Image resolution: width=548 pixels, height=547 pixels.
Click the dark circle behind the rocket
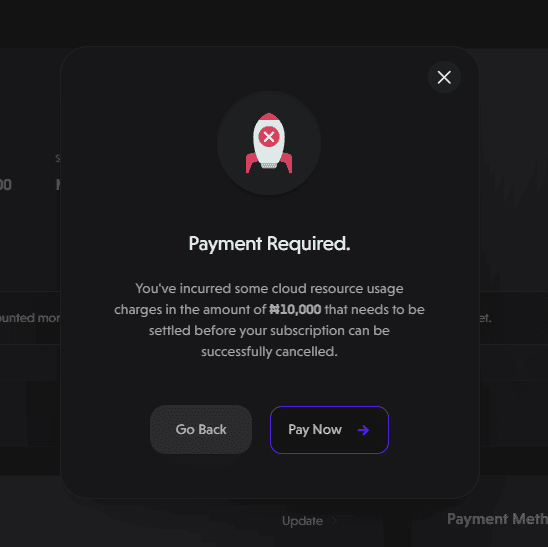pos(269,143)
